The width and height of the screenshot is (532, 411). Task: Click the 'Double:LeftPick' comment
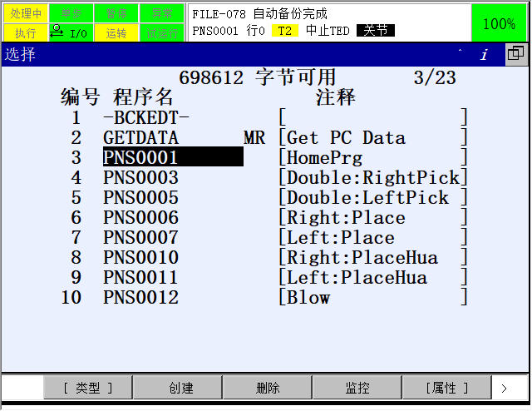[367, 198]
